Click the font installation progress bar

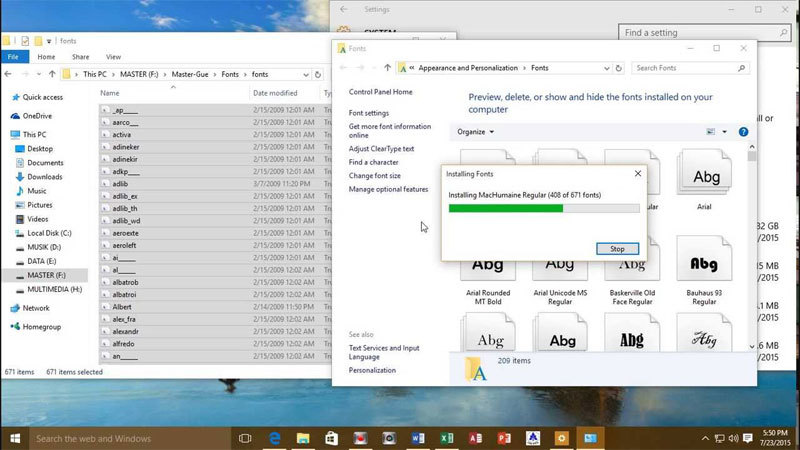(x=544, y=208)
